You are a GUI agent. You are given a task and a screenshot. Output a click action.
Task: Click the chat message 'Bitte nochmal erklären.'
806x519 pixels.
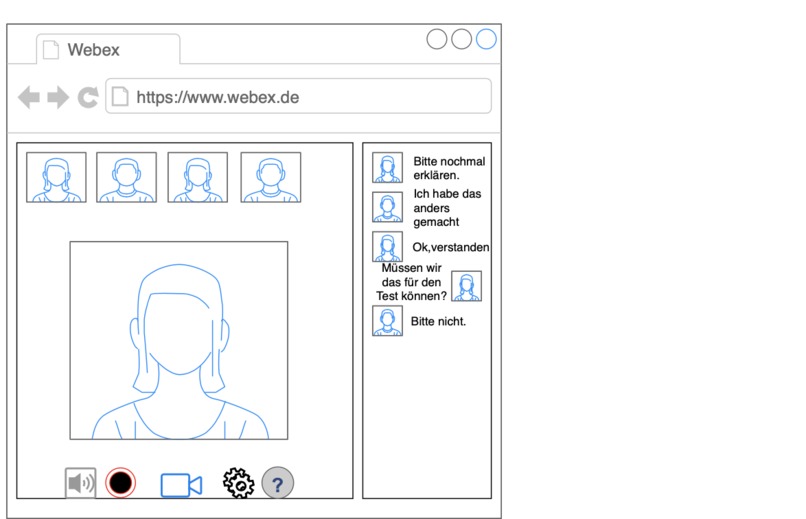coord(449,168)
